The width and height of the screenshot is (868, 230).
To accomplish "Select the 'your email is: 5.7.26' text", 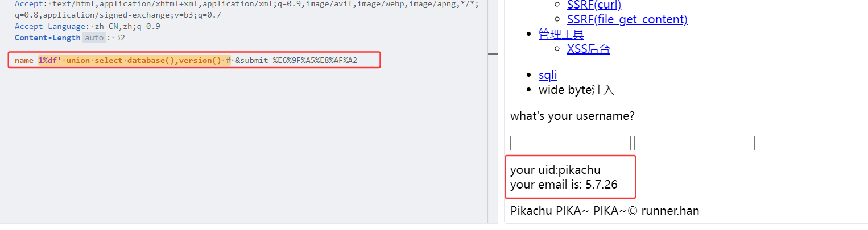I will coord(564,185).
